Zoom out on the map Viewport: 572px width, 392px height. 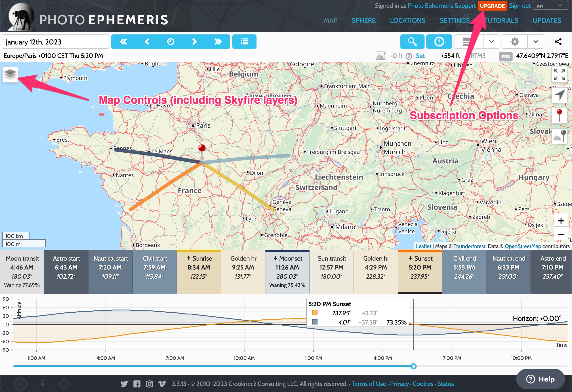tap(561, 234)
